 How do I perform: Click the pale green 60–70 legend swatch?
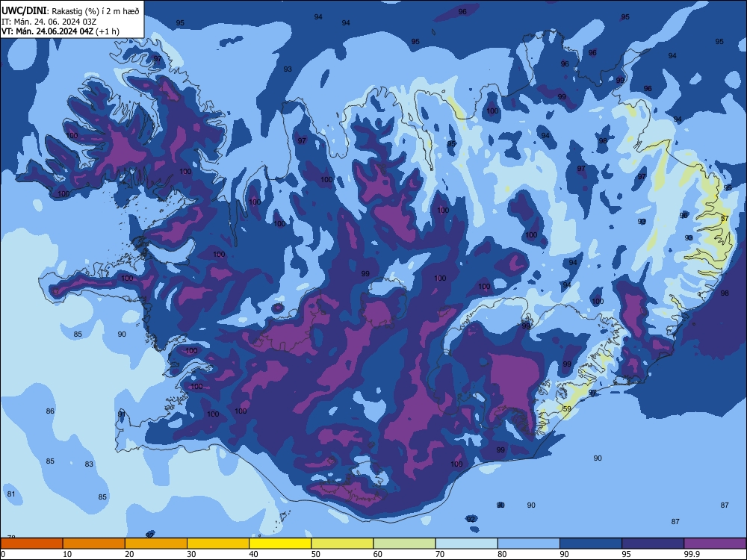point(404,544)
